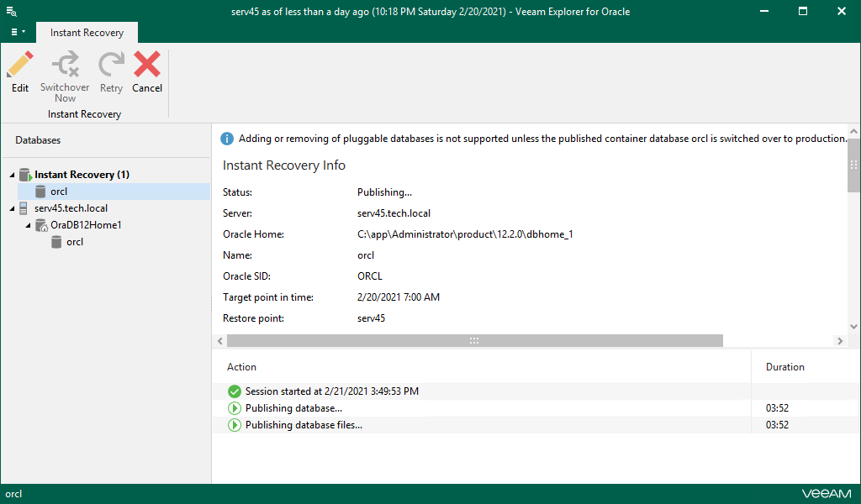This screenshot has height=504, width=861.
Task: Click the session started success icon
Action: [x=235, y=391]
